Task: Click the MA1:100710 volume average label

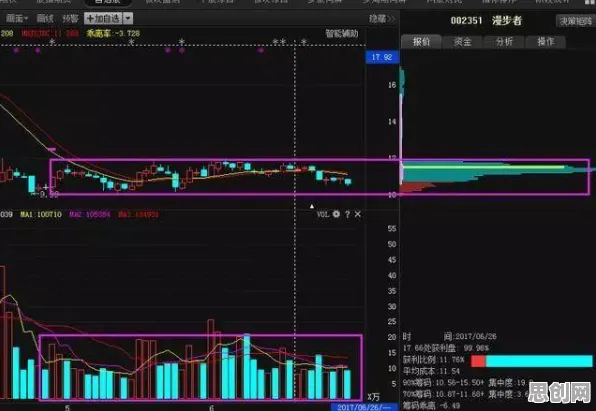Action: 41,214
